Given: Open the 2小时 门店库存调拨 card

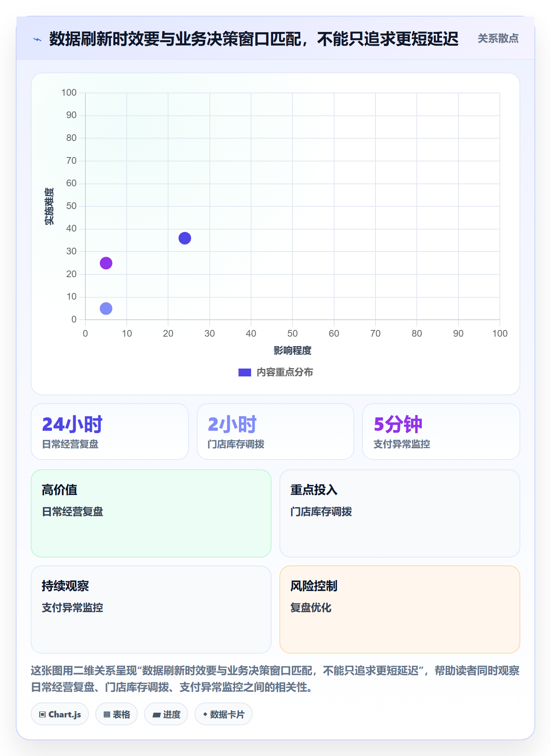Looking at the screenshot, I should tap(275, 432).
